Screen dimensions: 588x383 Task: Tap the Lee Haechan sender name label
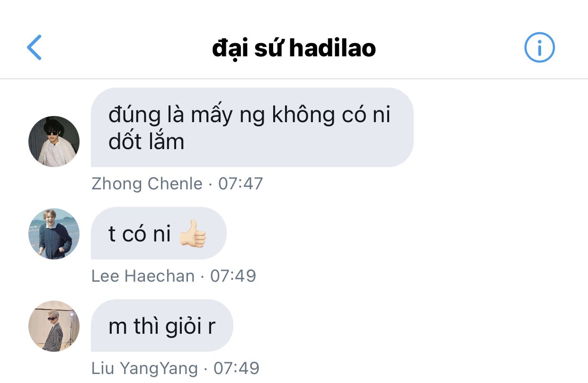point(143,276)
